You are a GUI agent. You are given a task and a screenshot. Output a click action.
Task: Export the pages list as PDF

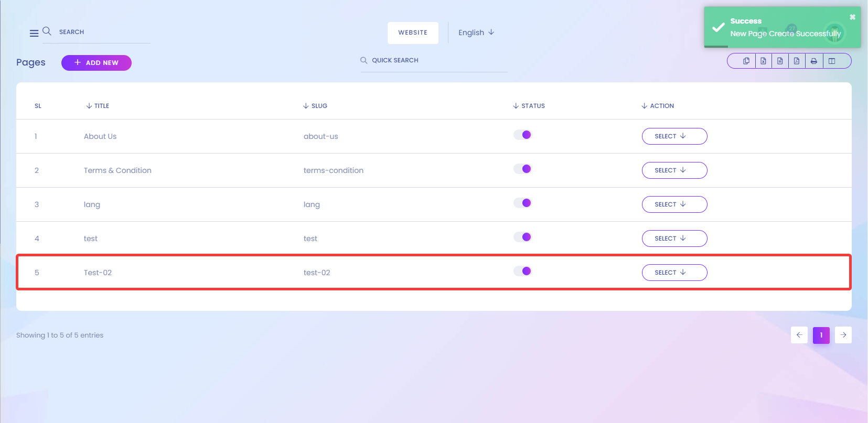pyautogui.click(x=797, y=61)
